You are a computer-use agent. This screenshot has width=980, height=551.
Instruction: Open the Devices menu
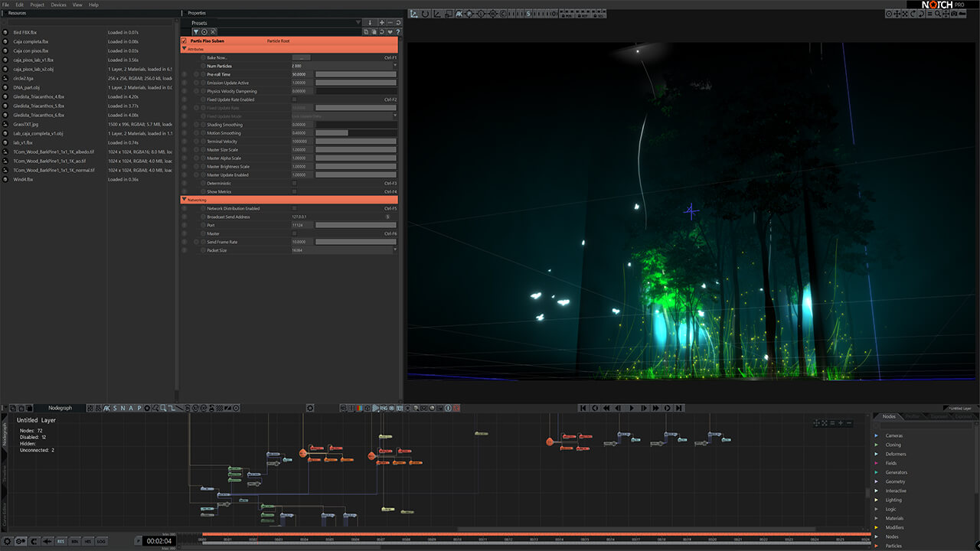(x=58, y=5)
